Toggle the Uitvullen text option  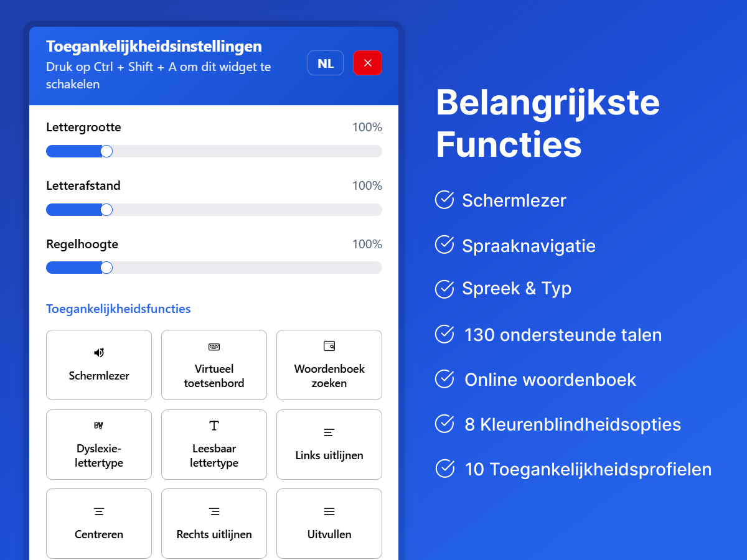329,534
